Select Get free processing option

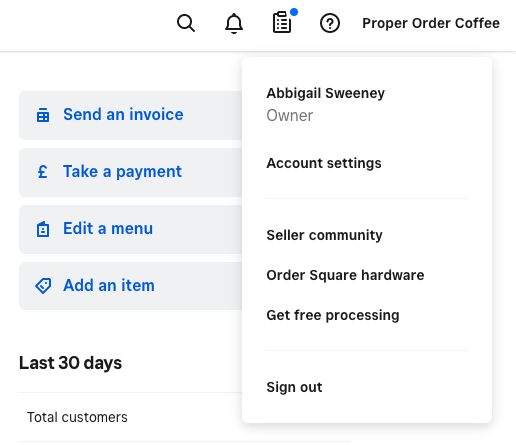click(333, 315)
